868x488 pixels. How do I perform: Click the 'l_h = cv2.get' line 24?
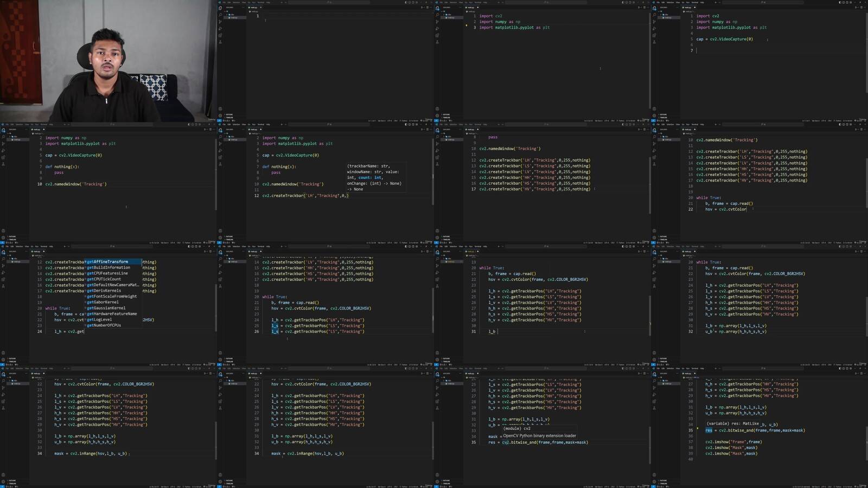click(69, 331)
